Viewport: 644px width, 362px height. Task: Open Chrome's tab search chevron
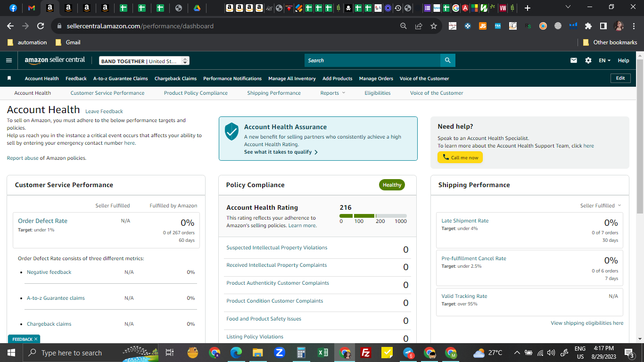pyautogui.click(x=568, y=8)
